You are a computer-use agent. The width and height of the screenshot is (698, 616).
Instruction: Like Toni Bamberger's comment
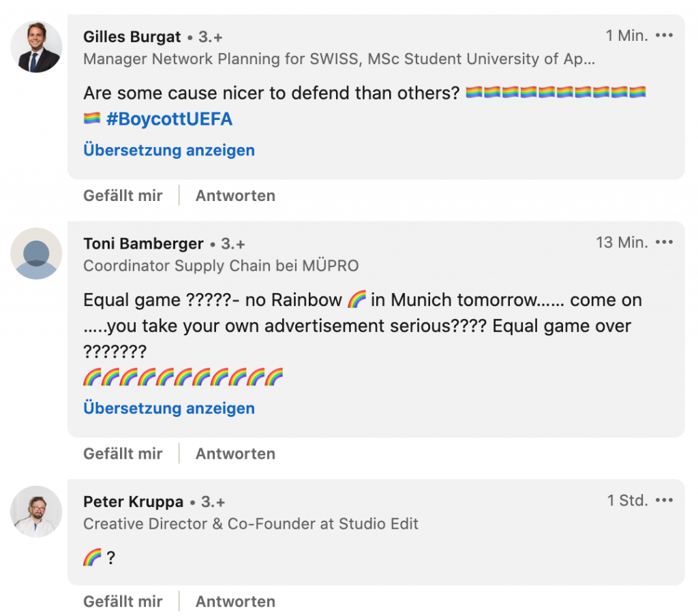123,454
